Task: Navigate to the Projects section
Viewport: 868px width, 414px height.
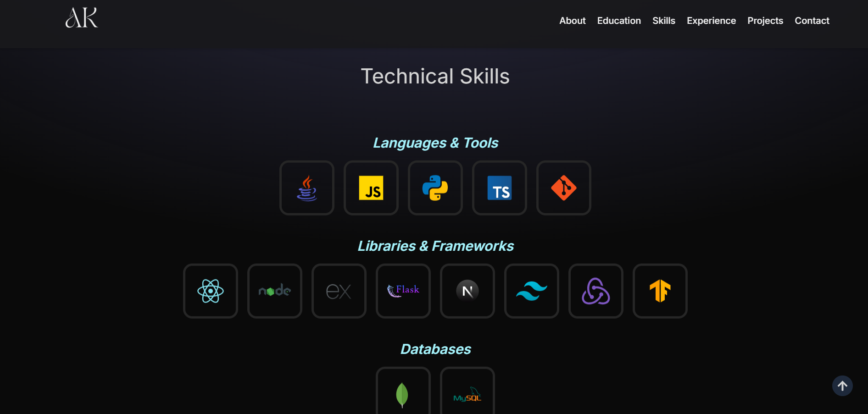Action: point(765,21)
